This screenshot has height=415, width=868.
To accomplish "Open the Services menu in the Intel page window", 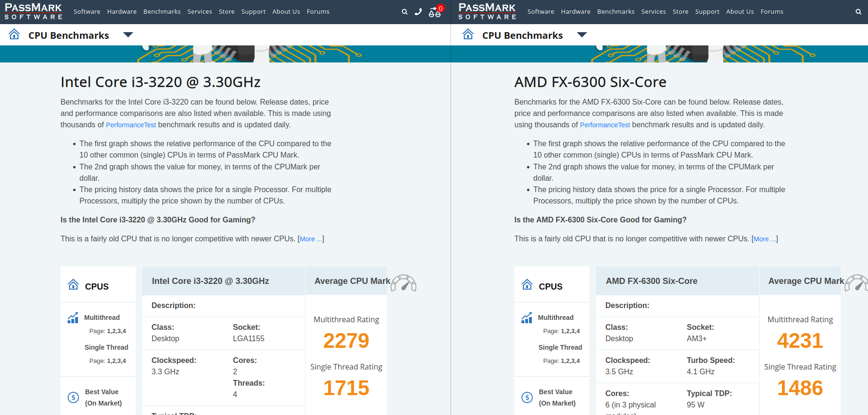I will click(x=200, y=12).
